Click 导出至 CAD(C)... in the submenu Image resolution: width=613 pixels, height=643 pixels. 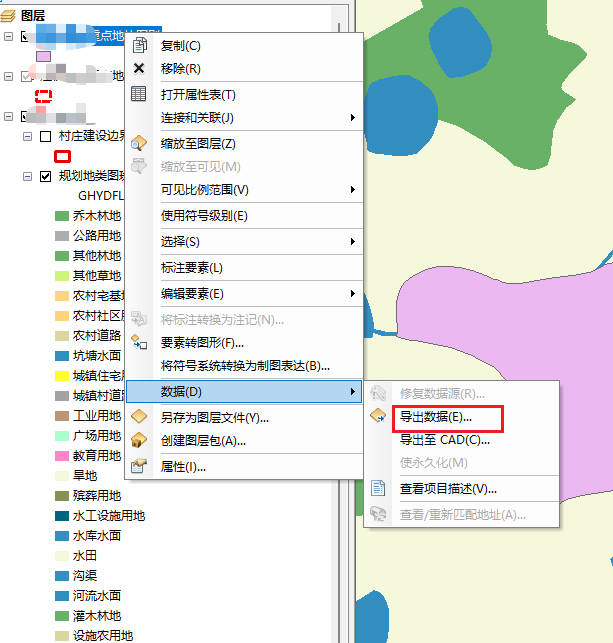pyautogui.click(x=445, y=440)
